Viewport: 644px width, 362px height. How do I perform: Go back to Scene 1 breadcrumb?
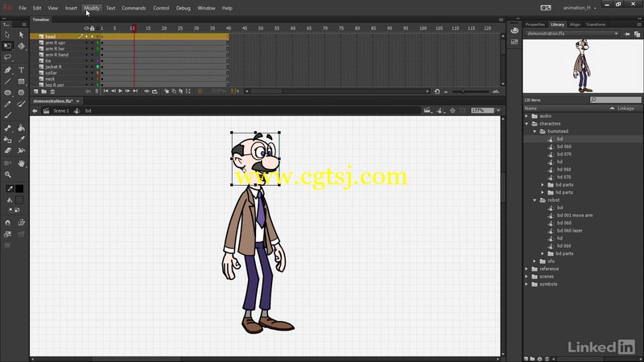61,111
